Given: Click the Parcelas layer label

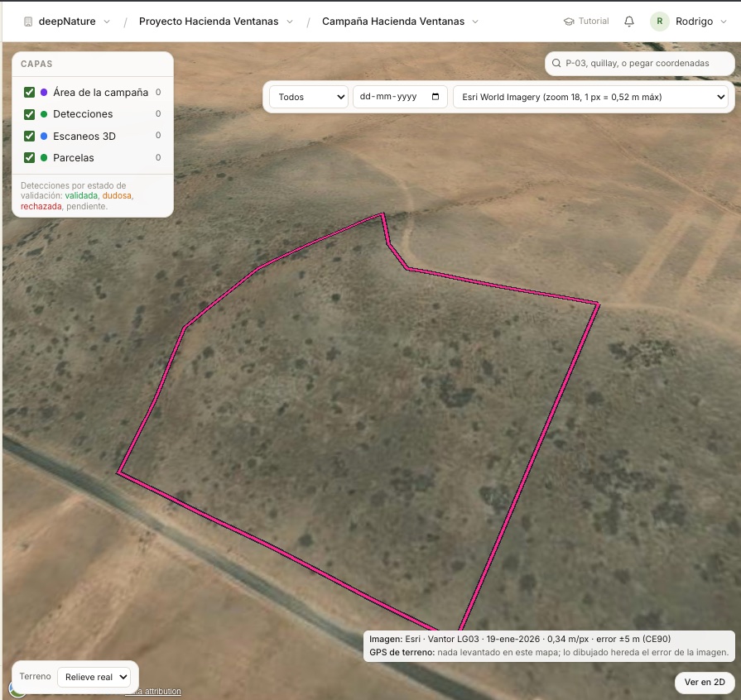Looking at the screenshot, I should click(x=73, y=158).
